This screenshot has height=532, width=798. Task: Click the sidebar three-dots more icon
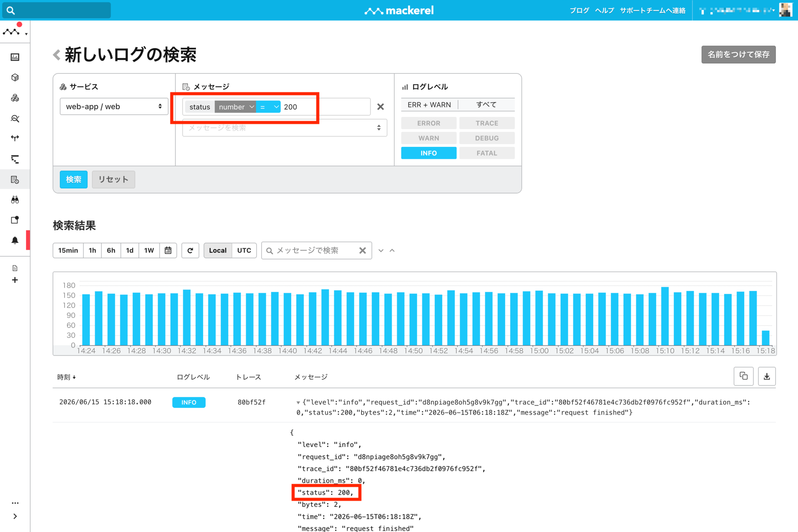coord(15,503)
